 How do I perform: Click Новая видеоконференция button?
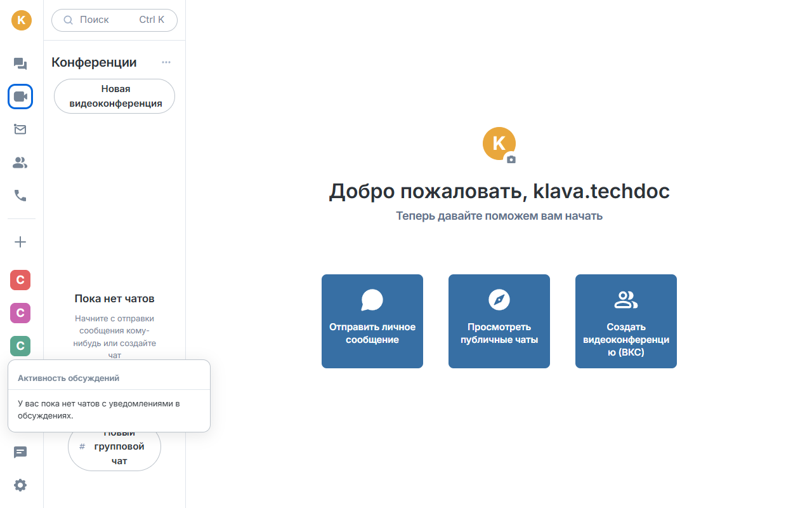(114, 97)
